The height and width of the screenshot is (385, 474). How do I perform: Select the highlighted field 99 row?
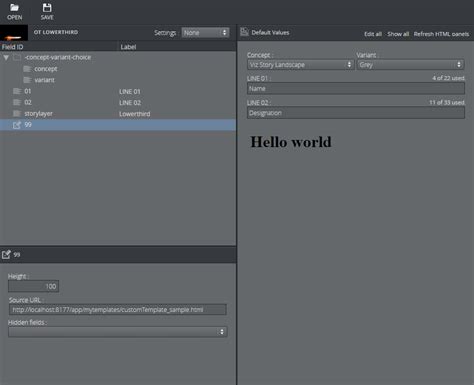[118, 125]
